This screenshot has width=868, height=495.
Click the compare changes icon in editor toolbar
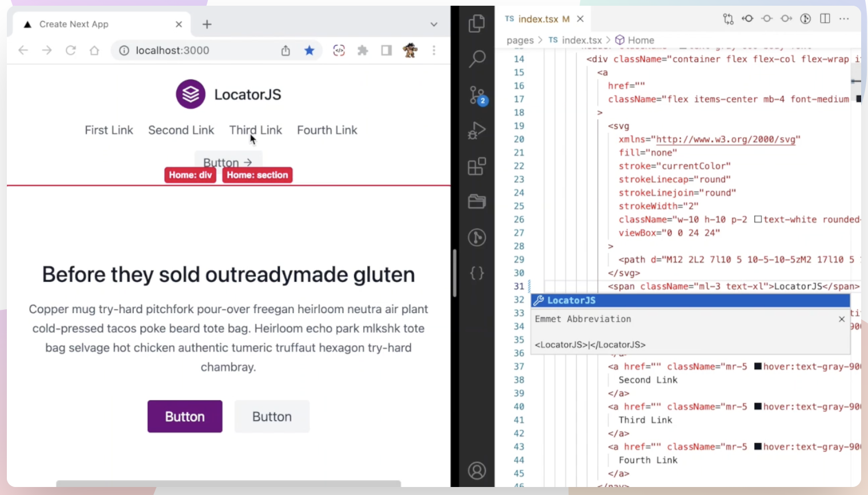tap(728, 19)
